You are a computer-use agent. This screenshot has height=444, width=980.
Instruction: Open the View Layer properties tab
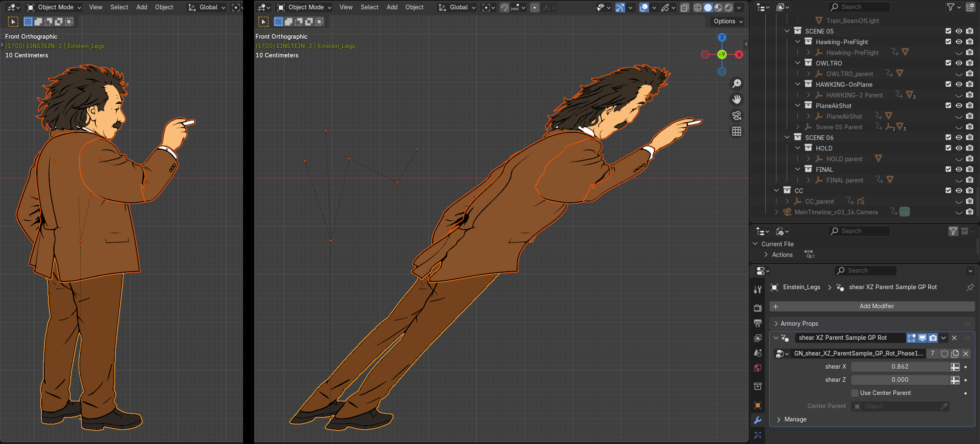click(757, 338)
